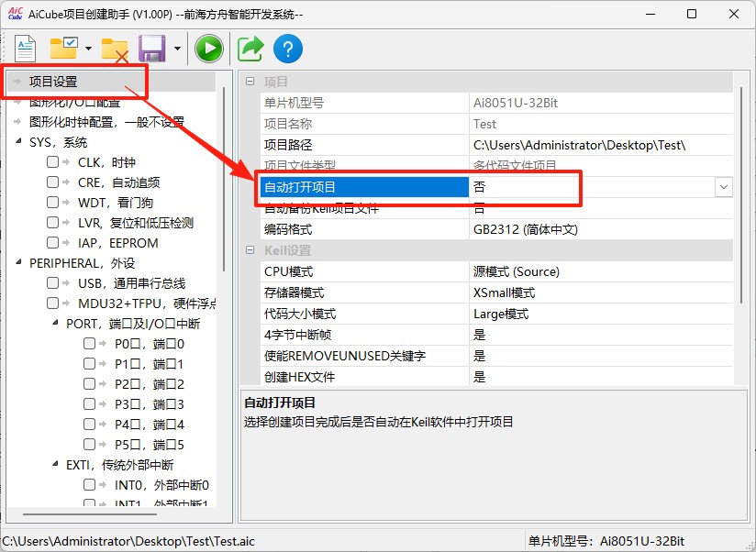Enable the CLK，时钟 checkbox
The image size is (756, 552).
(x=52, y=162)
